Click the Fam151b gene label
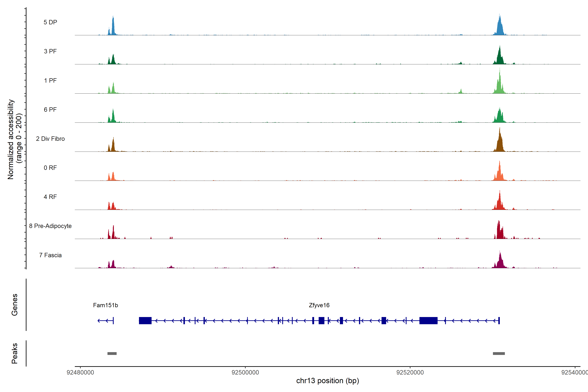Image resolution: width=588 pixels, height=392 pixels. pos(105,305)
